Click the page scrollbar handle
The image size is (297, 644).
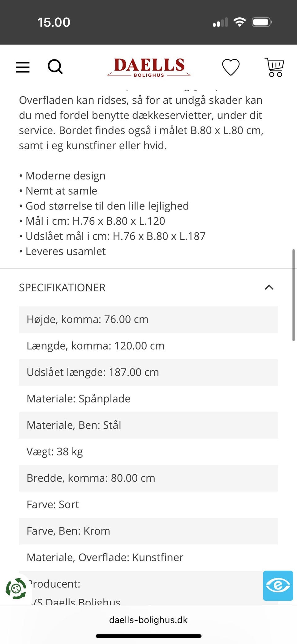[293, 295]
